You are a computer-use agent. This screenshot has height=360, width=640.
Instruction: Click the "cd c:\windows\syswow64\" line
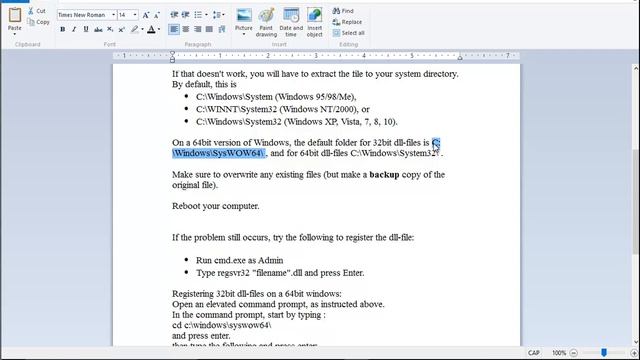222,325
